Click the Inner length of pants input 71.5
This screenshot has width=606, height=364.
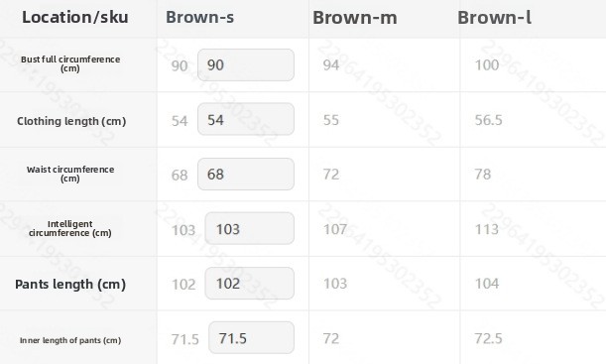(x=251, y=338)
